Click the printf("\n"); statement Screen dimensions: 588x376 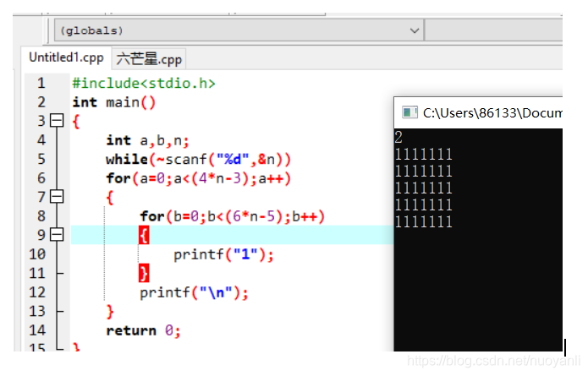click(195, 292)
